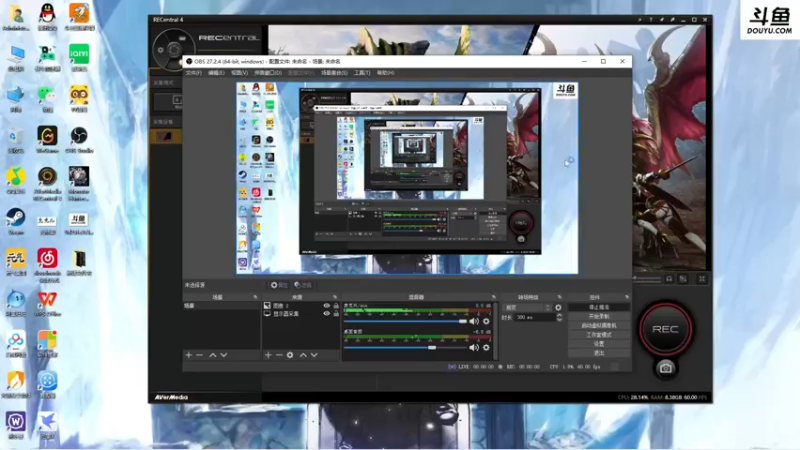Open source 属性 (properties) gear button
The height and width of the screenshot is (450, 800).
(279, 285)
